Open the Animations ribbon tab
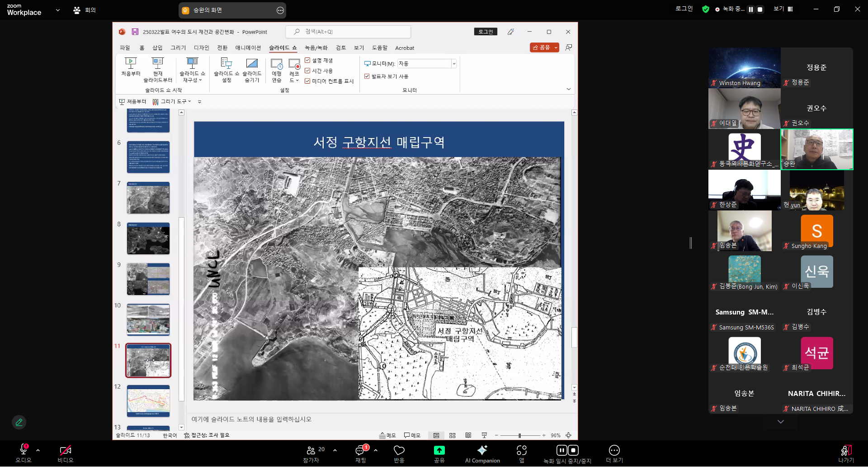The image size is (868, 467). pyautogui.click(x=248, y=48)
